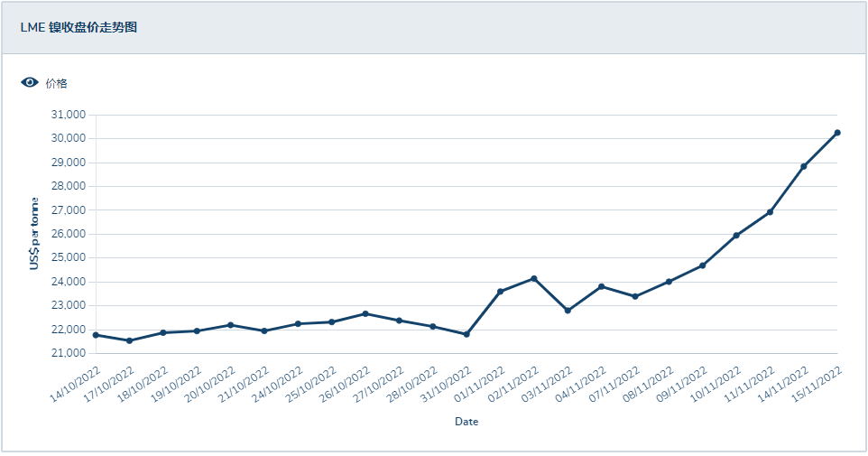The height and width of the screenshot is (456, 868).
Task: Click the 10/11/2022 data point marker
Action: 736,236
